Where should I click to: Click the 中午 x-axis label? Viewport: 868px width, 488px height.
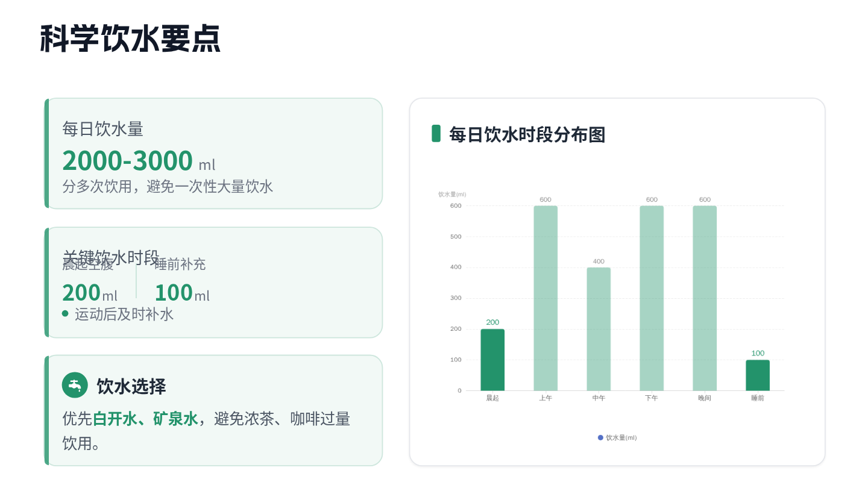tap(599, 398)
